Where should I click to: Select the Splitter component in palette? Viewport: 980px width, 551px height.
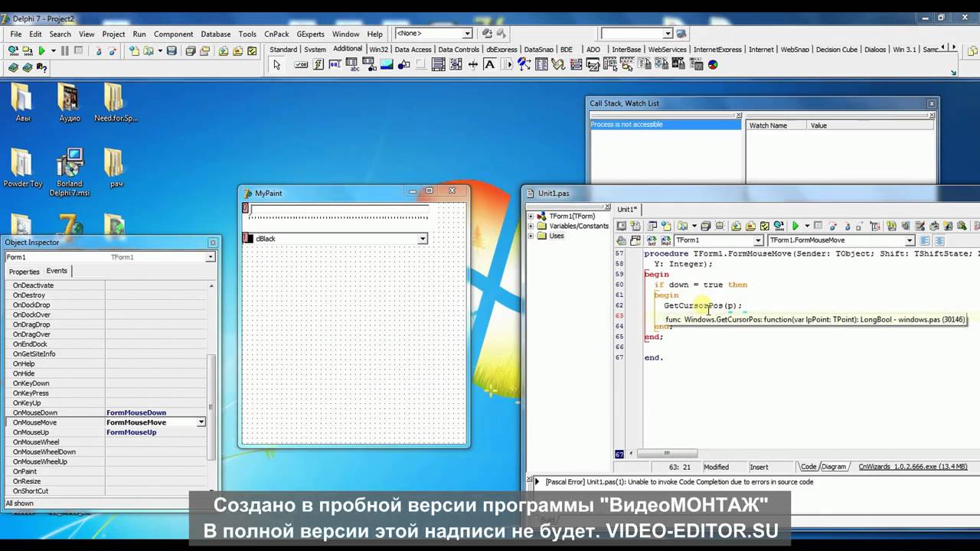pos(473,65)
